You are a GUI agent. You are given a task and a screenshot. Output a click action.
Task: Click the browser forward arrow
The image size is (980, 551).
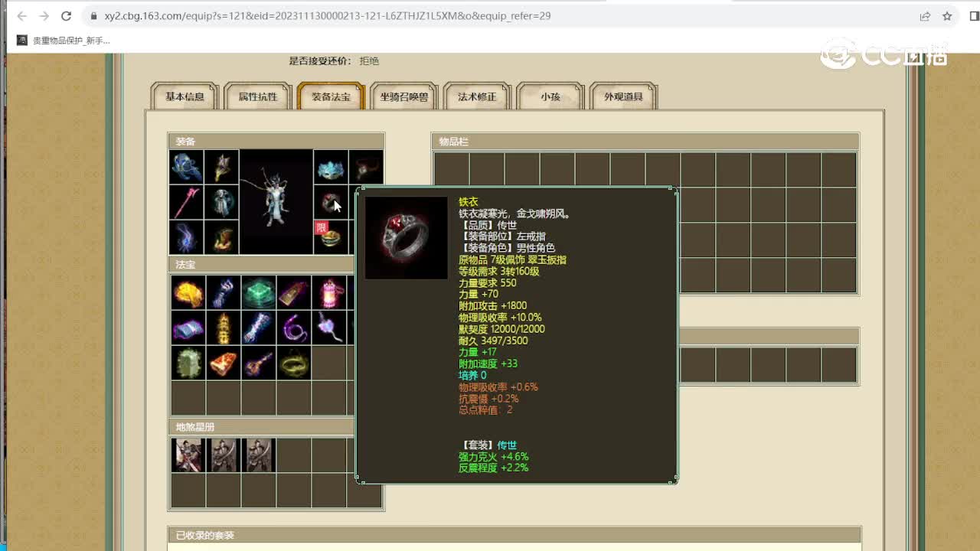pyautogui.click(x=44, y=16)
